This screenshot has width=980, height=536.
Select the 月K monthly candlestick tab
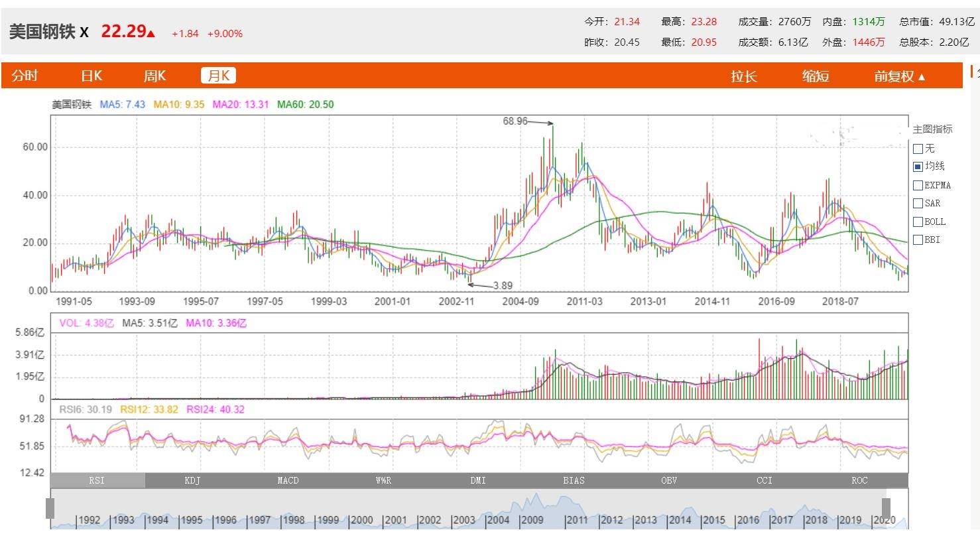tap(219, 76)
